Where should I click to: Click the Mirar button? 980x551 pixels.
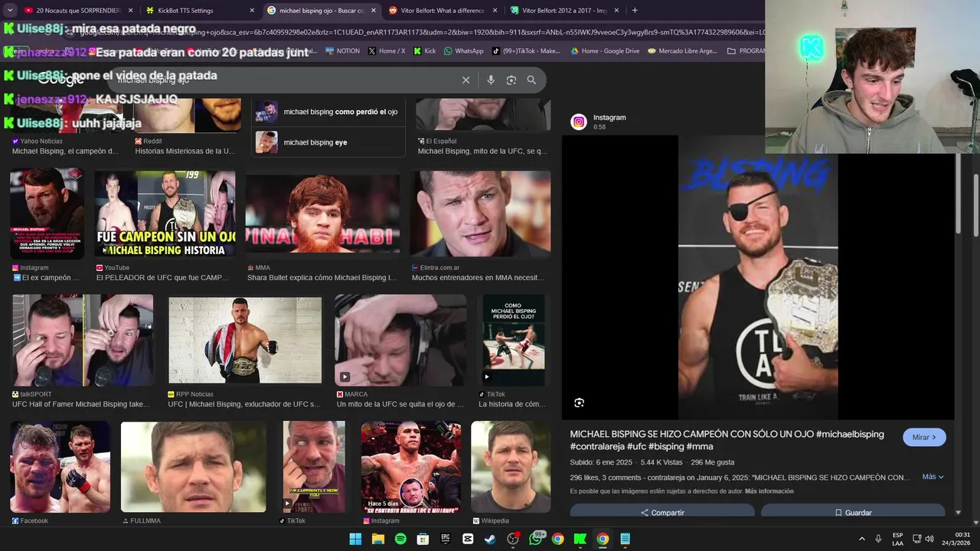point(924,437)
